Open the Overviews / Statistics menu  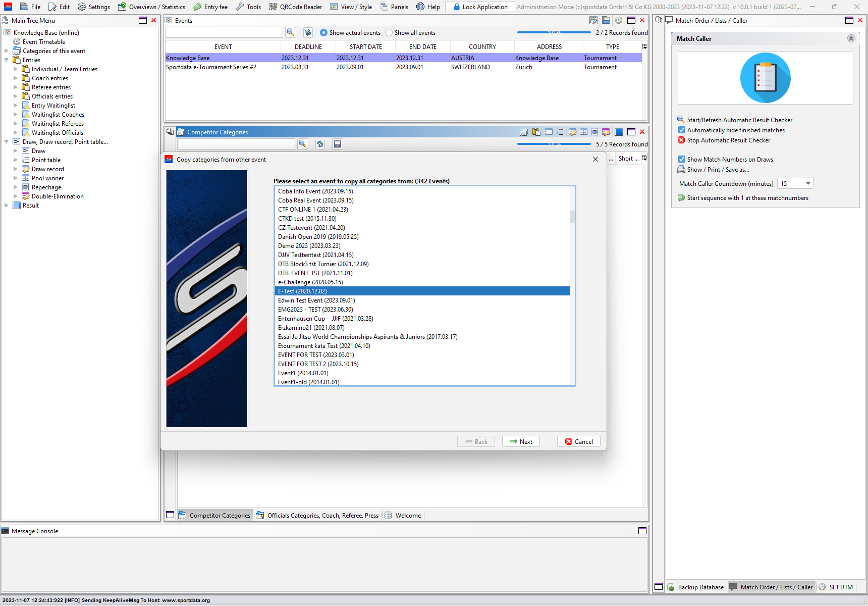click(152, 7)
